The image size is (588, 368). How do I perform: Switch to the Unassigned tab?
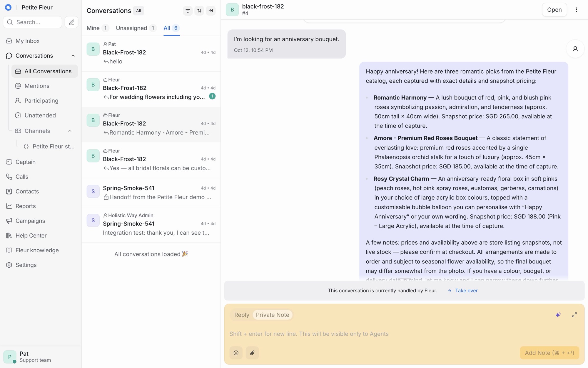click(136, 28)
